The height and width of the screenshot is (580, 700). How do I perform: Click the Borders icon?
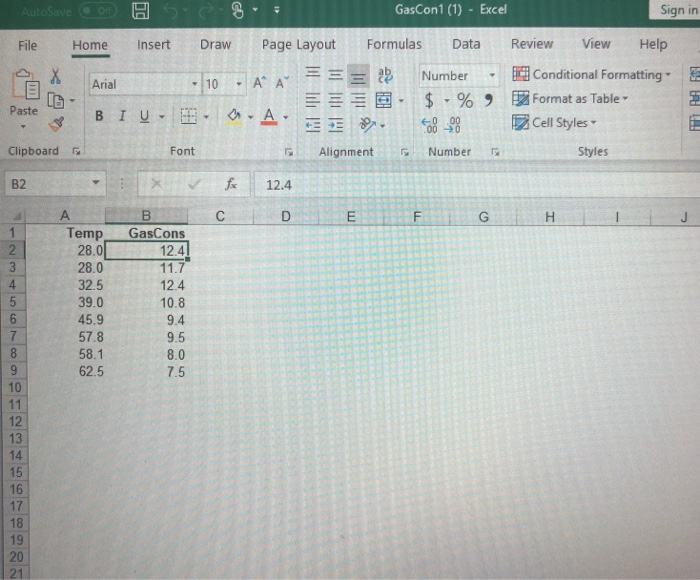(x=188, y=117)
